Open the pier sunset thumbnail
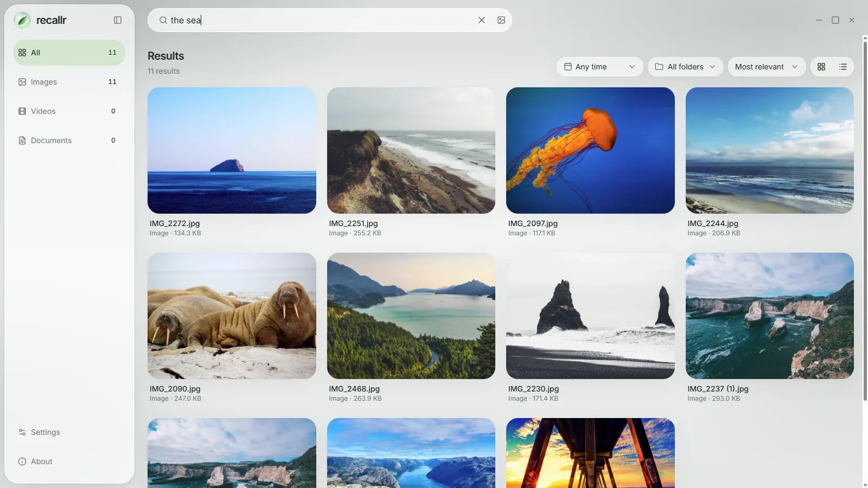The height and width of the screenshot is (488, 868). pyautogui.click(x=590, y=453)
